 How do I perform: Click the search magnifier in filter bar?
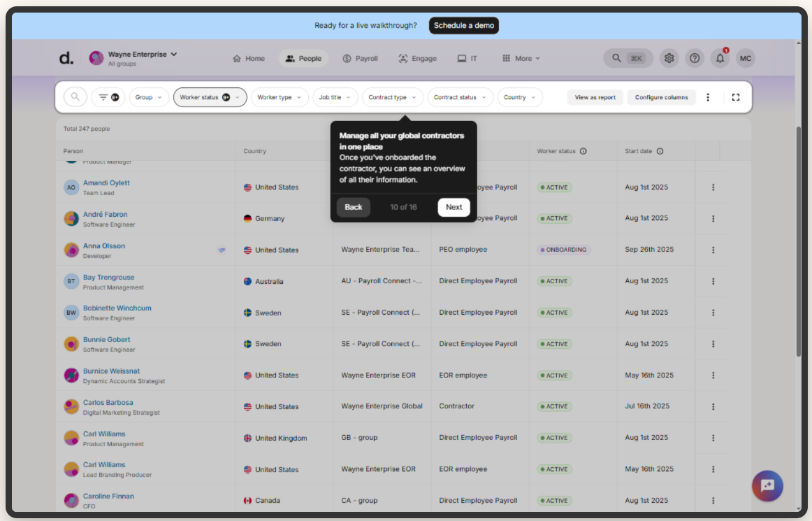coord(75,97)
